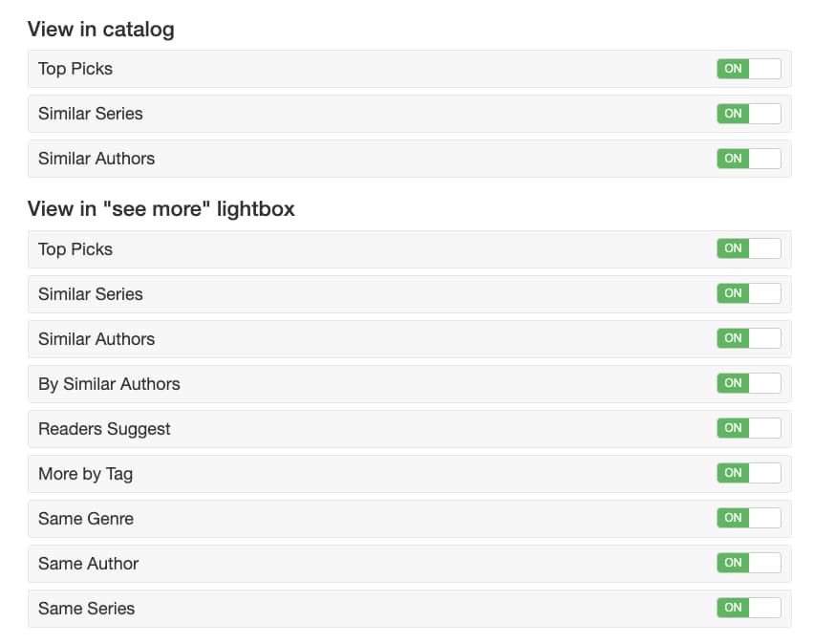Toggle the By Similar Authors switch off
The width and height of the screenshot is (814, 644).
748,383
